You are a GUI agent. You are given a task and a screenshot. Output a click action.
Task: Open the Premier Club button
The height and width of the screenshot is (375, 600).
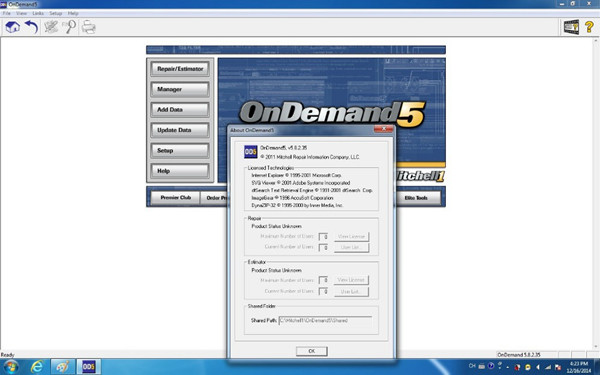(x=175, y=198)
